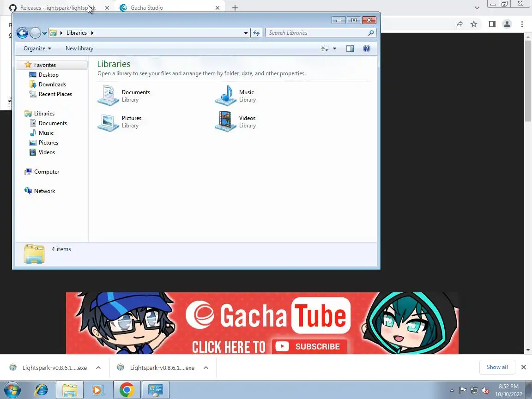The width and height of the screenshot is (532, 399).
Task: Launch Internet Explorer from taskbar
Action: pyautogui.click(x=42, y=390)
